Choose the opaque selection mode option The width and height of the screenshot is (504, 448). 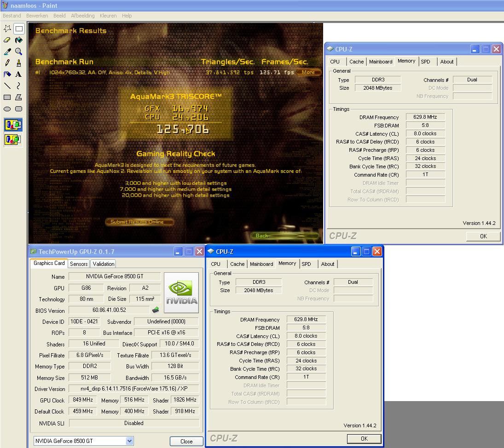click(13, 125)
